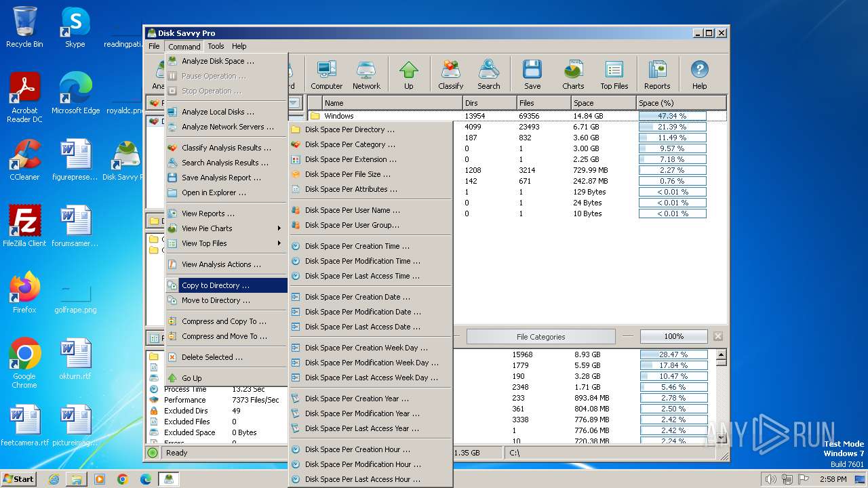Screen dimensions: 868x488
Task: Open the File menu
Action: pos(154,46)
